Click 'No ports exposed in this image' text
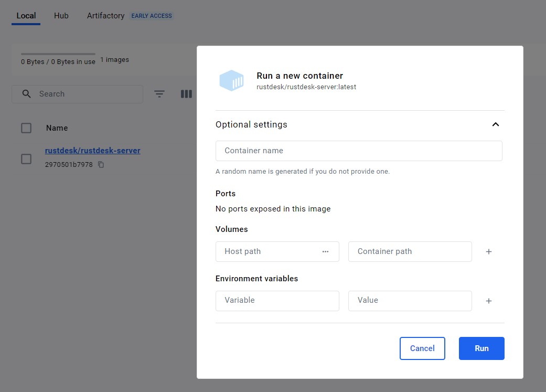Viewport: 546px width, 392px height. tap(273, 209)
